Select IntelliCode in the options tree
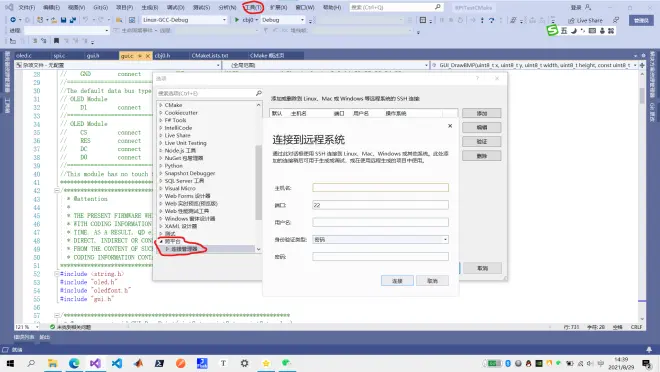This screenshot has height=372, width=660. [x=178, y=128]
